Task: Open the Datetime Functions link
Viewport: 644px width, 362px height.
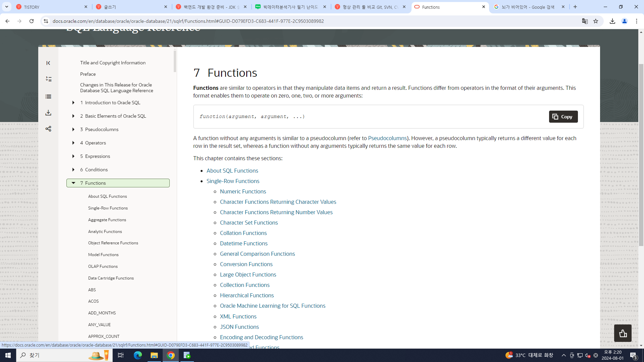Action: point(244,243)
